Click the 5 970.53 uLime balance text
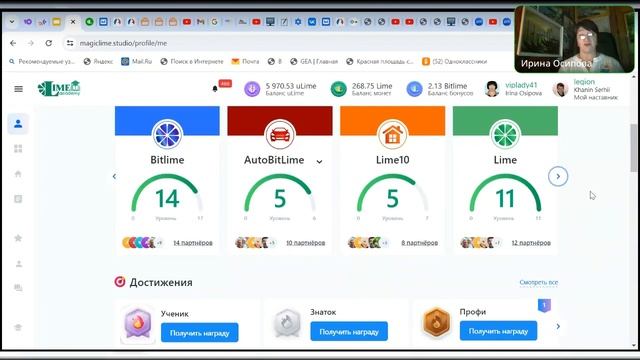The image size is (640, 360). tap(291, 86)
